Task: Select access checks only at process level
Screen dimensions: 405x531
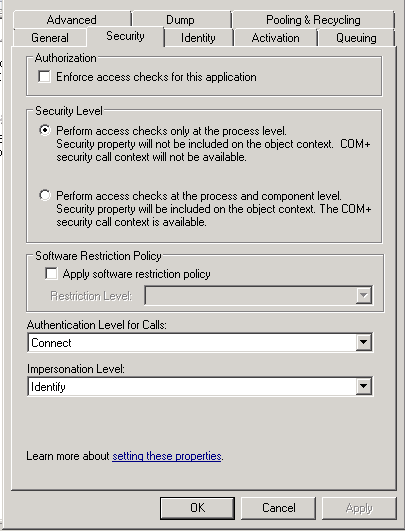Action: (x=45, y=130)
